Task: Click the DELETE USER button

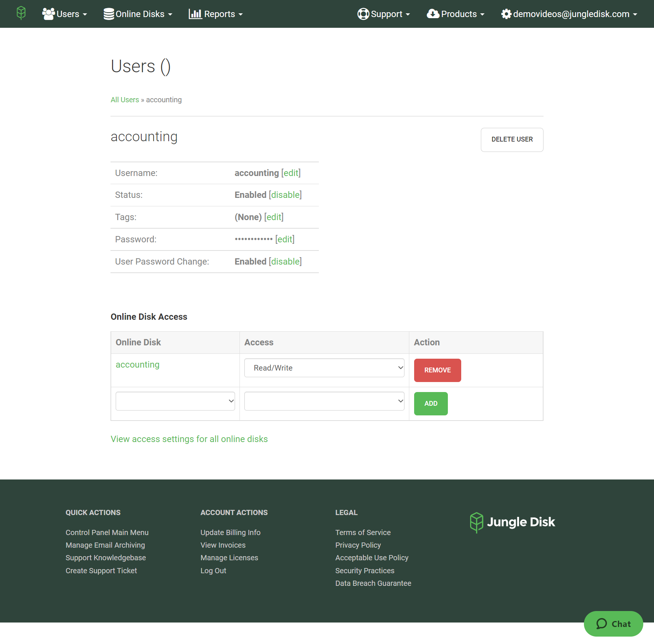Action: point(512,140)
